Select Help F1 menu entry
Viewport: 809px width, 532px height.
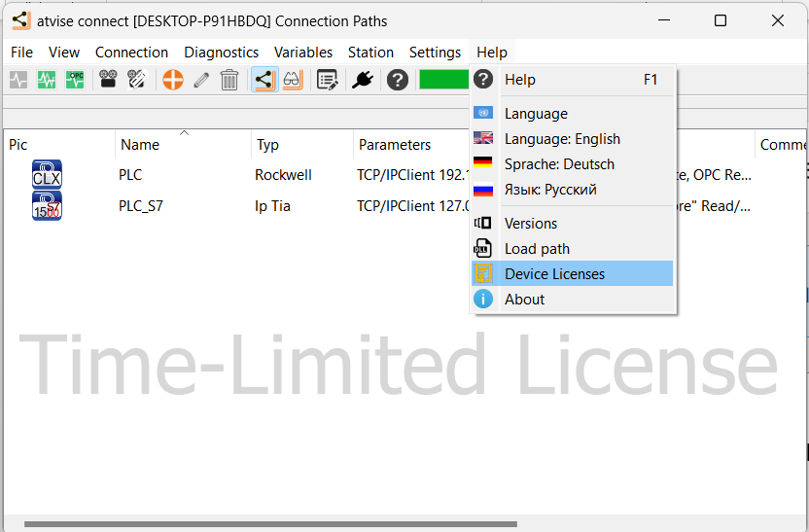pos(573,80)
